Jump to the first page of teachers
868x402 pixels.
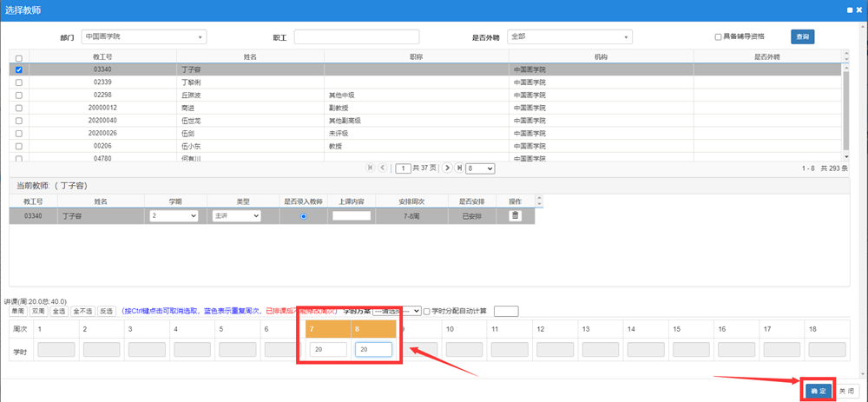372,168
